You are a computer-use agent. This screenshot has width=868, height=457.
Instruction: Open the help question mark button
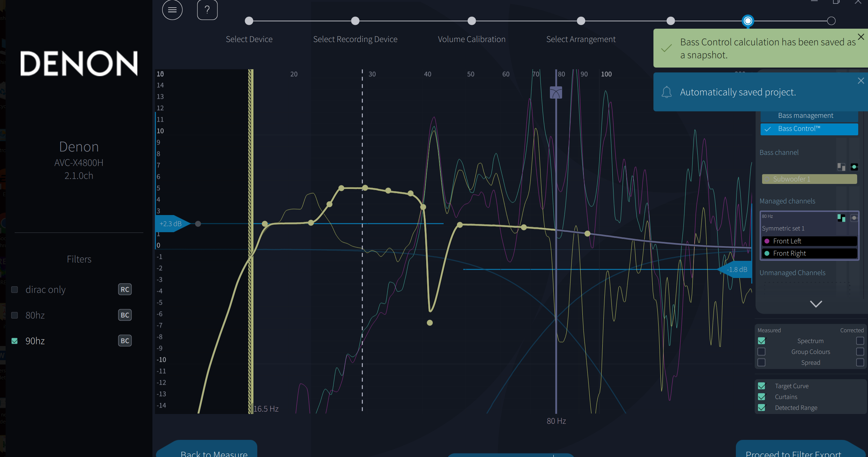click(x=207, y=10)
